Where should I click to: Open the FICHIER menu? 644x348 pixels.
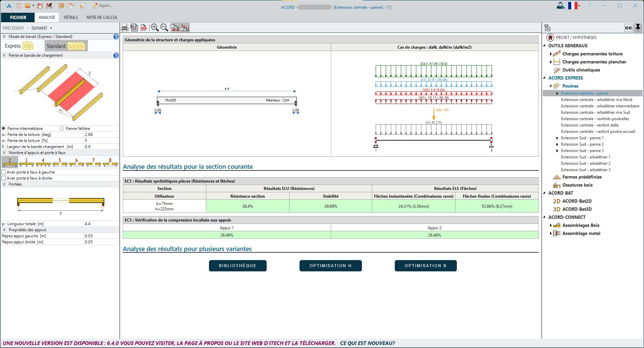click(18, 17)
